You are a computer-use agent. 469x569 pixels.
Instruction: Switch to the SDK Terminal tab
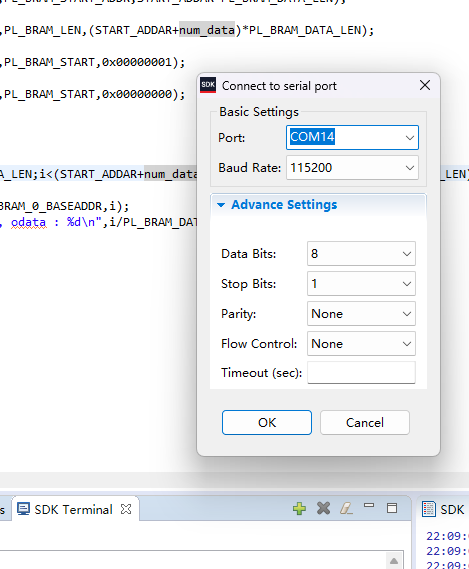[74, 509]
